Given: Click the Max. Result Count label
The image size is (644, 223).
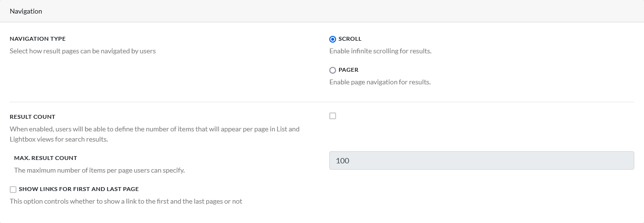Looking at the screenshot, I should (46, 158).
